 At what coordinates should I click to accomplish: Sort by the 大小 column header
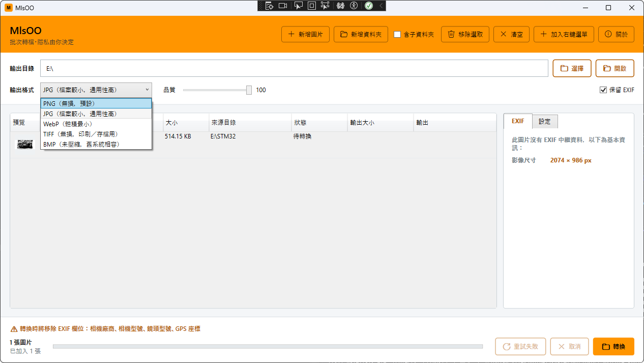(186, 123)
